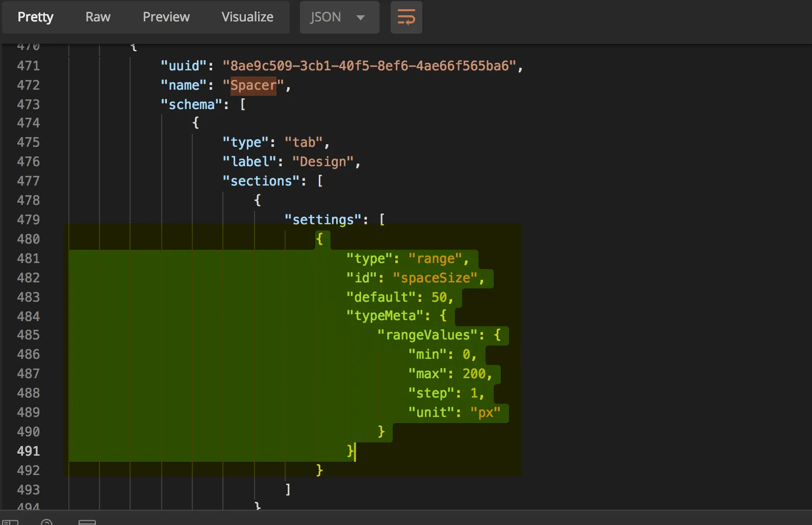812x525 pixels.
Task: Click the "unit" key
Action: coord(432,412)
